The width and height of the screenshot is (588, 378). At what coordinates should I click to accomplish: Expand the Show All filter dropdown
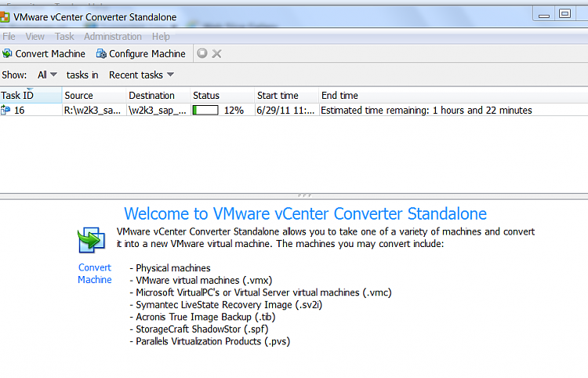coord(47,75)
